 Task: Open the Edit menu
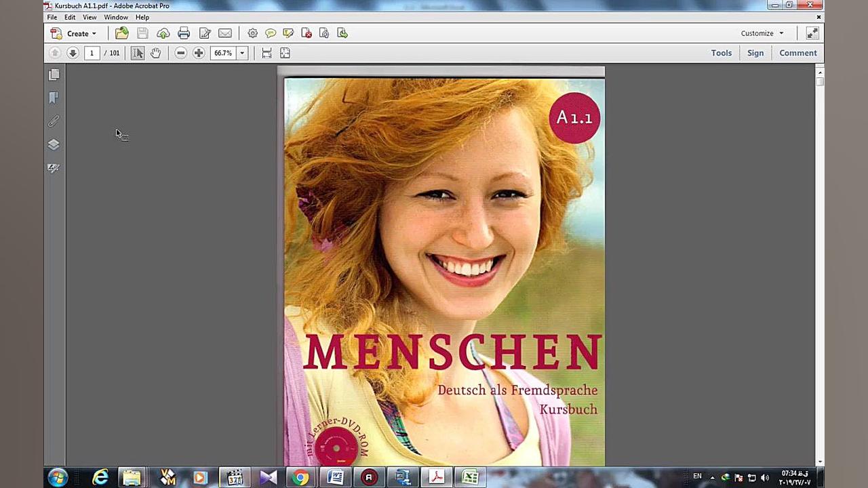coord(70,17)
